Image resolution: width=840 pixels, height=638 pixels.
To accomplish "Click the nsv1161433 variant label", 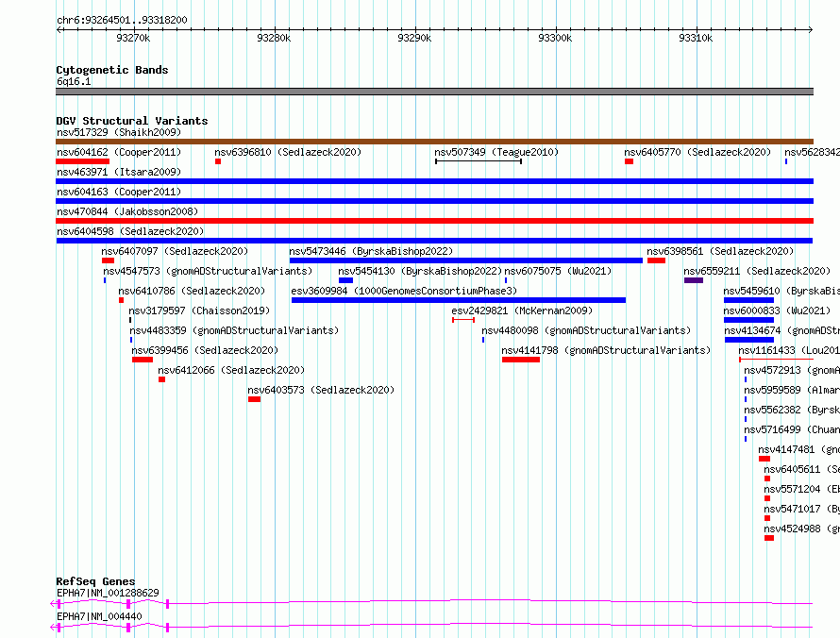I will (789, 350).
